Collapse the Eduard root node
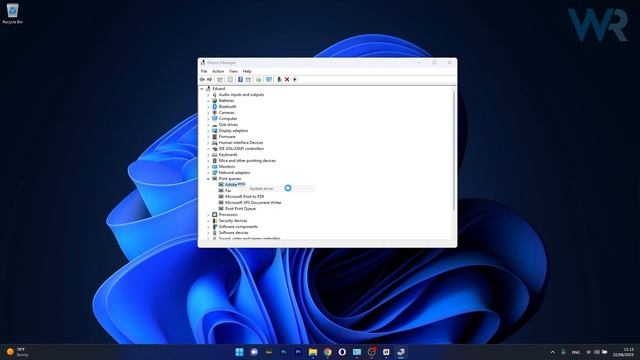This screenshot has width=640, height=360. point(202,89)
